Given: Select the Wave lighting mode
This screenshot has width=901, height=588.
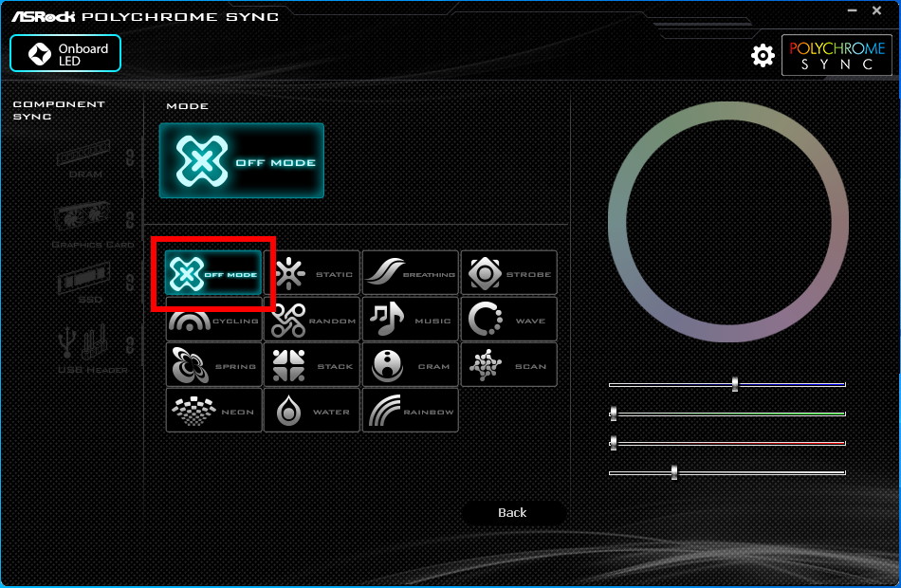Looking at the screenshot, I should (x=509, y=319).
